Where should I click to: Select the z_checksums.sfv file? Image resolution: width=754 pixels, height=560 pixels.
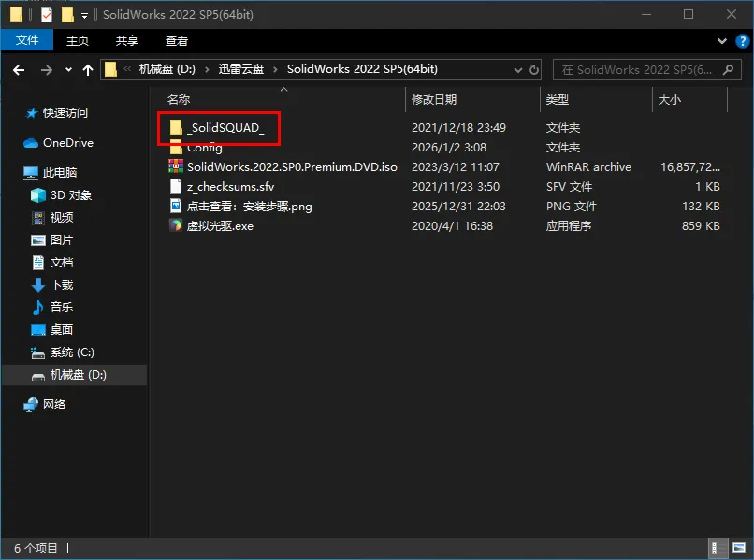[230, 187]
